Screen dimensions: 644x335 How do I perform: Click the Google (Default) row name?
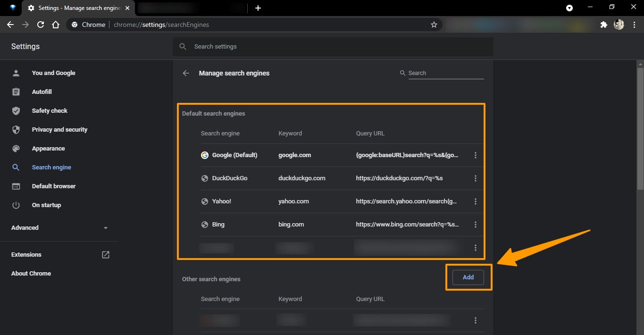pos(234,155)
